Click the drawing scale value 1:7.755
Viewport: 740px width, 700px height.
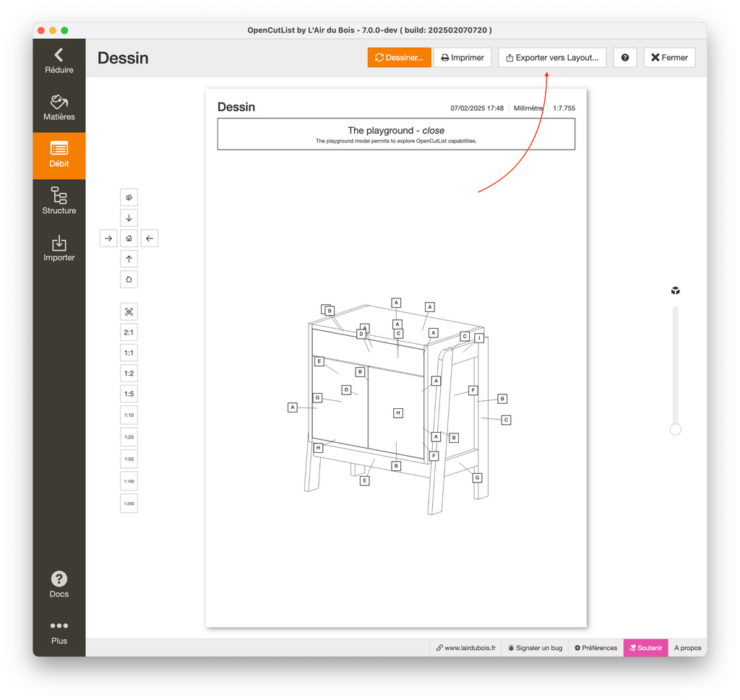pos(564,108)
